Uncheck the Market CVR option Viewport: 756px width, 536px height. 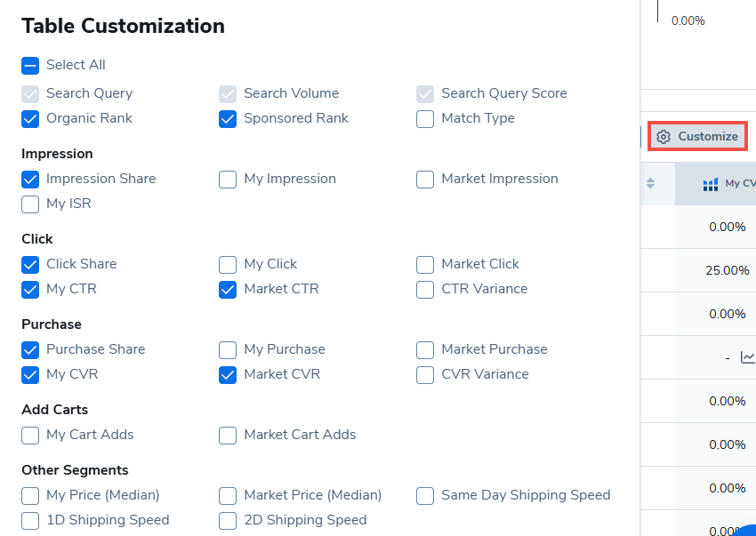[x=227, y=374]
